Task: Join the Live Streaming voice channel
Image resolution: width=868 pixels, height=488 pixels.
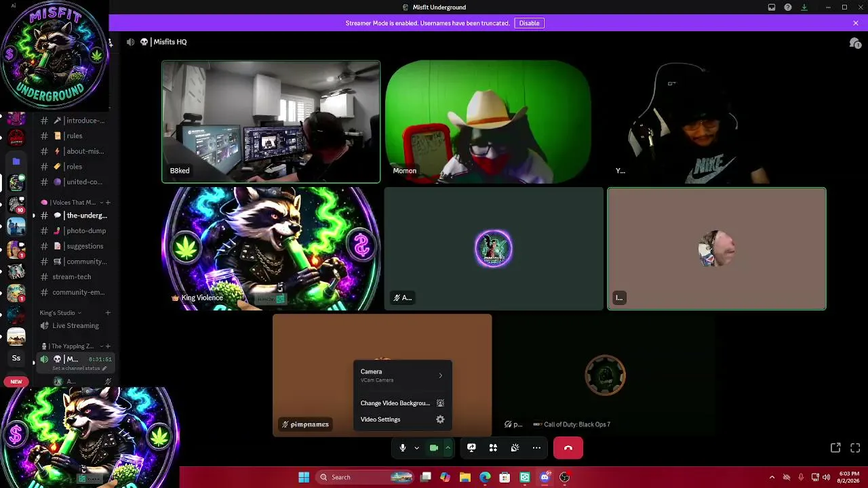Action: (x=75, y=325)
